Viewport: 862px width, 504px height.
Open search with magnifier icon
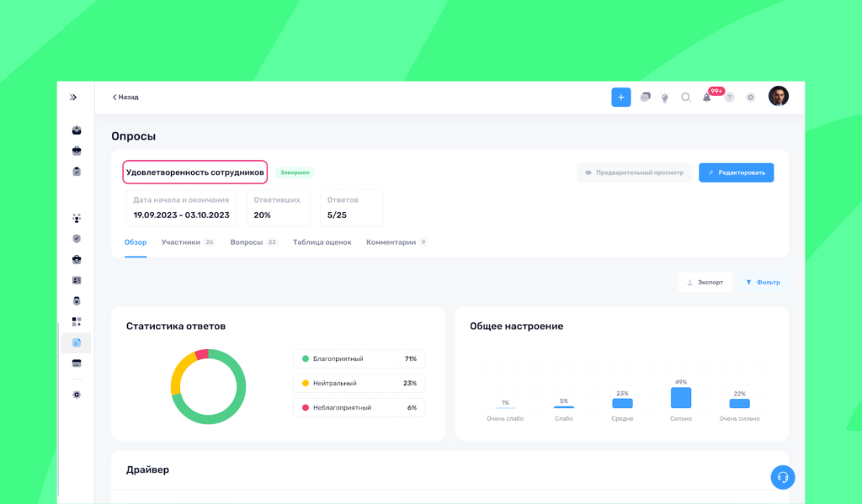(x=685, y=98)
